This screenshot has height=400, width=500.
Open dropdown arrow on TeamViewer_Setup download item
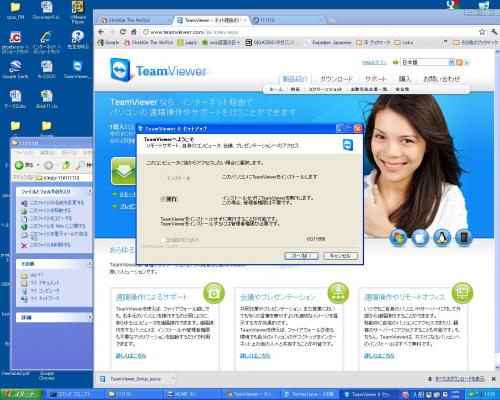pos(173,379)
